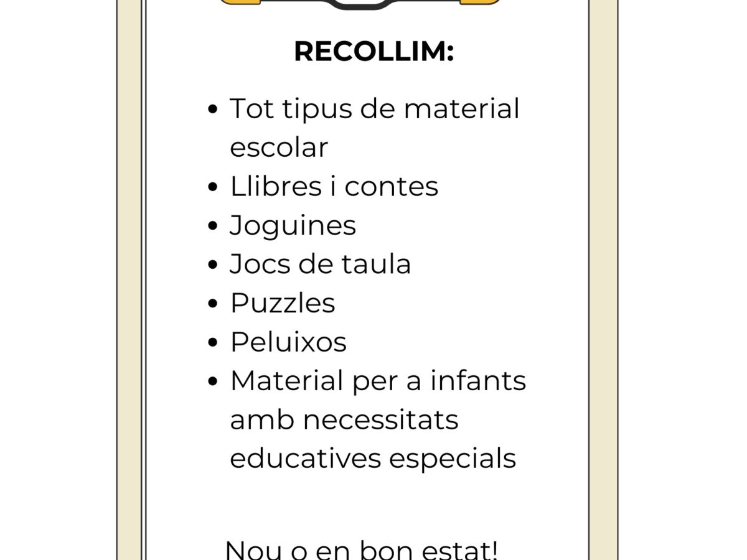
Task: Click the 'educatives especials' text line
Action: tap(373, 459)
